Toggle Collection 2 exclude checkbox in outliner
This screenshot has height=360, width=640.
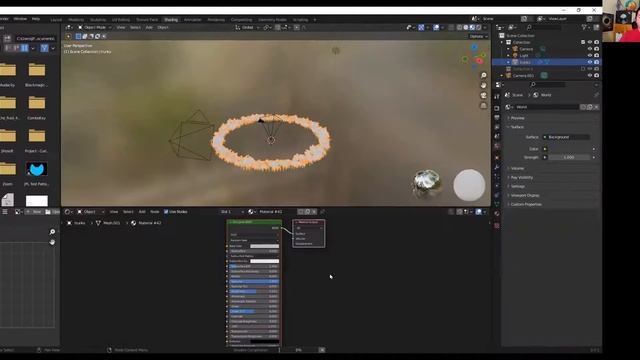pos(583,69)
